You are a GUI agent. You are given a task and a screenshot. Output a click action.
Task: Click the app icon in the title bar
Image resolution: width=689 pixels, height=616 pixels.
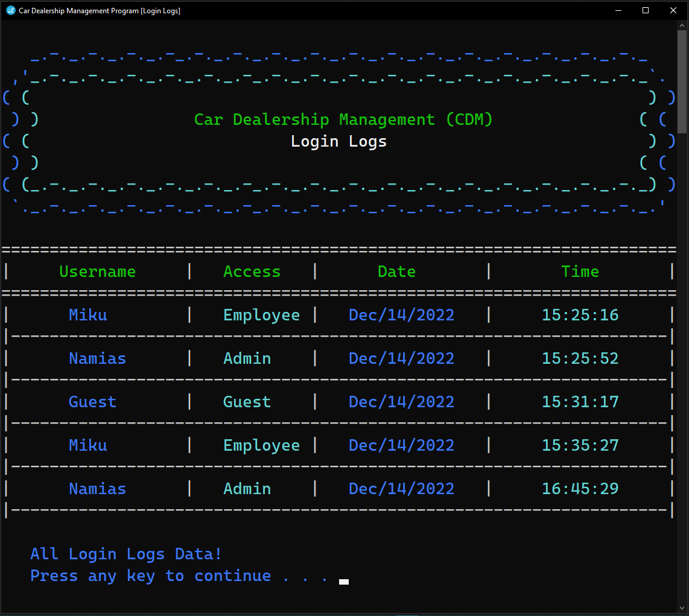pyautogui.click(x=10, y=10)
